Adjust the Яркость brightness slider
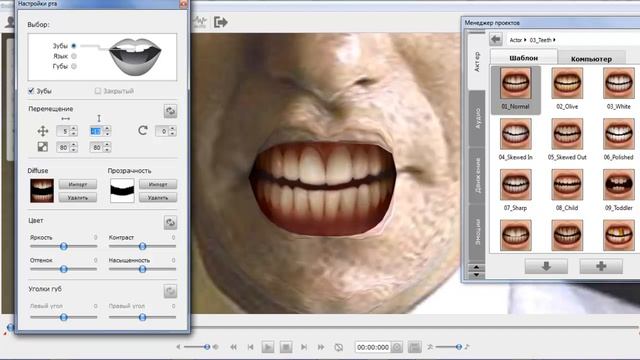 pyautogui.click(x=64, y=246)
